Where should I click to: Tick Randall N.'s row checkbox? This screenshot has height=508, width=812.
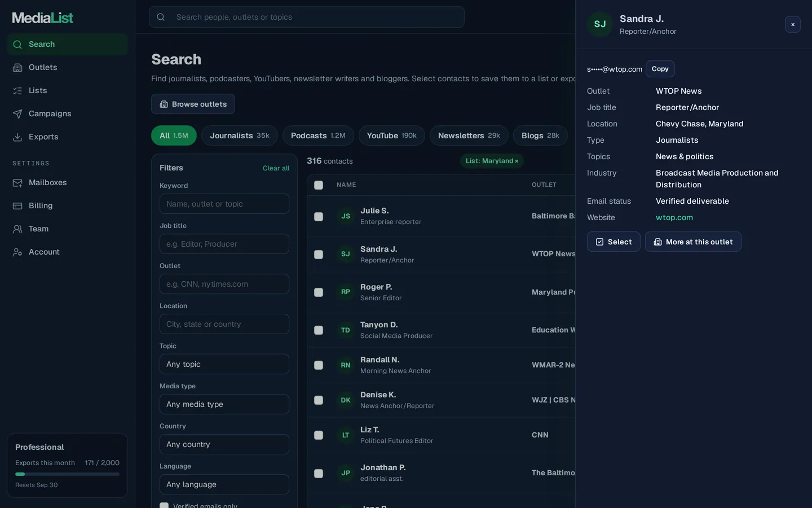pos(319,365)
